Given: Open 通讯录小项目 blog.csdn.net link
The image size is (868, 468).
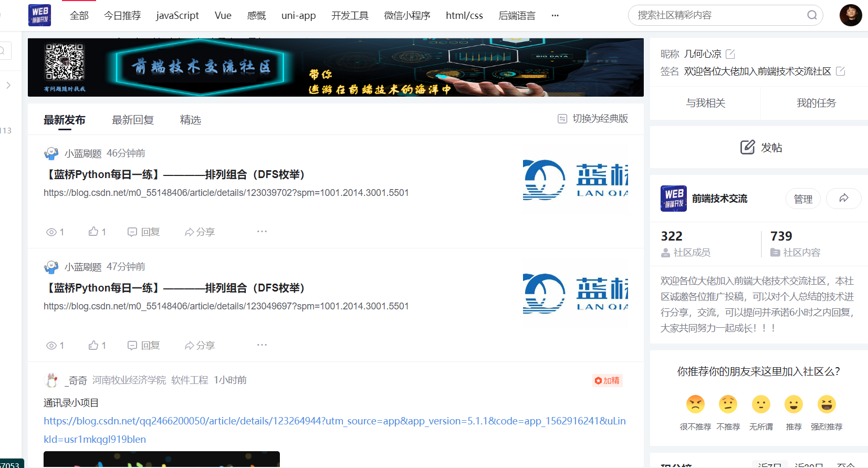Looking at the screenshot, I should click(x=334, y=430).
